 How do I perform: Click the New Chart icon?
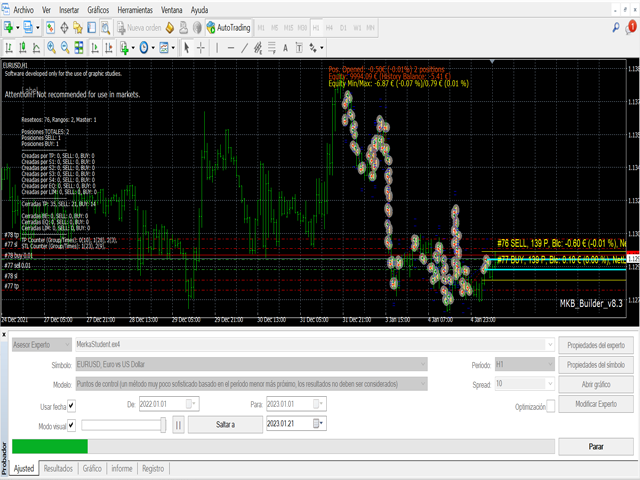point(8,28)
